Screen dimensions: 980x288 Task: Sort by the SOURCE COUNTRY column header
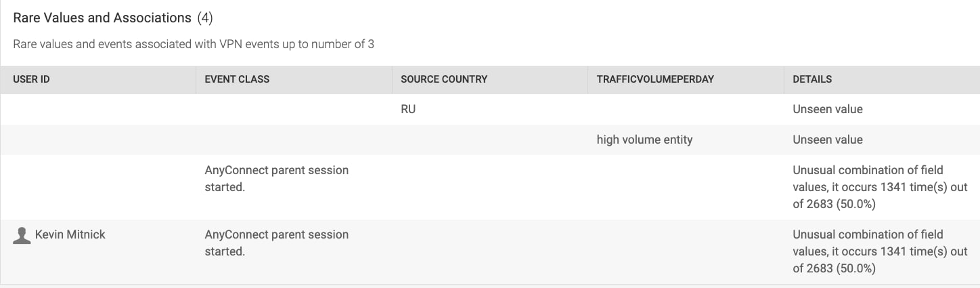pos(444,79)
